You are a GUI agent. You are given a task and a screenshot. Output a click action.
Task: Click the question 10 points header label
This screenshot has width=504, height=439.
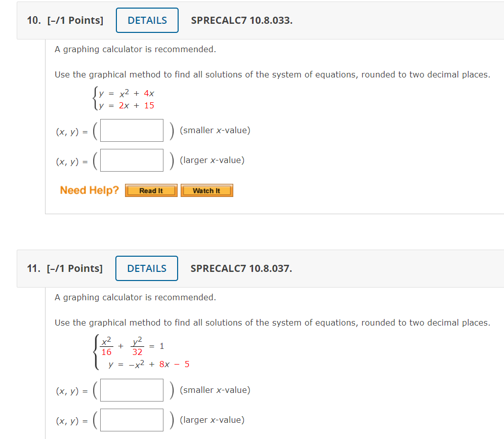click(x=65, y=20)
